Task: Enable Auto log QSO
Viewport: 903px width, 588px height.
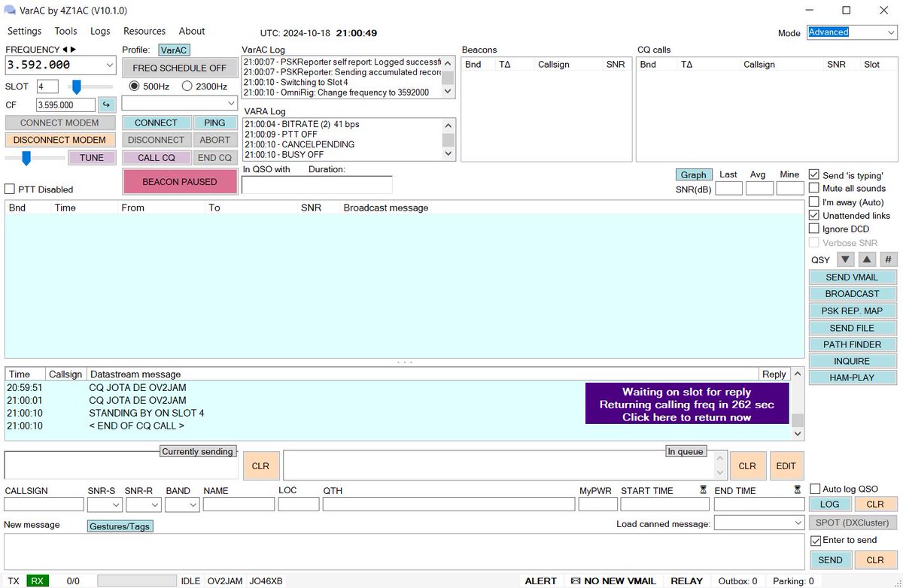Action: coord(816,489)
